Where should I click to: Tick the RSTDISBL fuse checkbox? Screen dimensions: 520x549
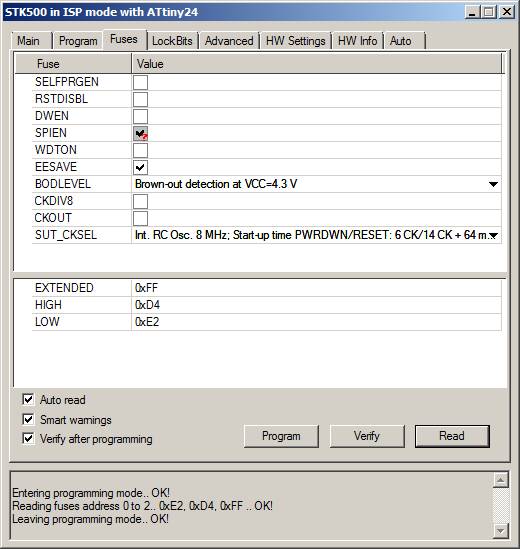(140, 99)
